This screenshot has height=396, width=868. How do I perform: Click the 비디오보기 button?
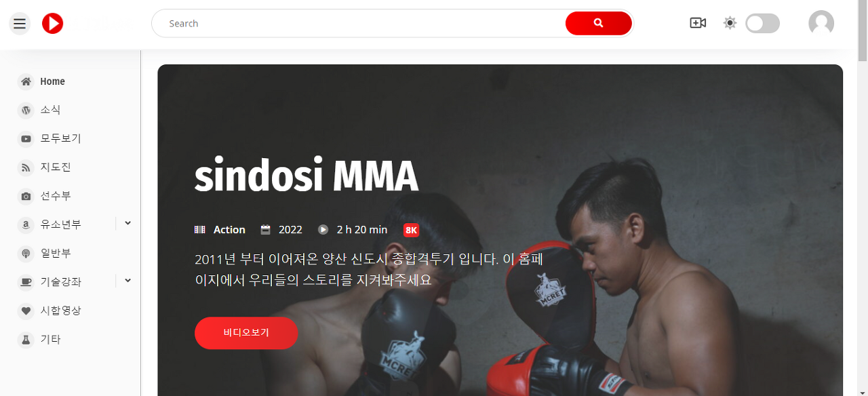click(246, 333)
